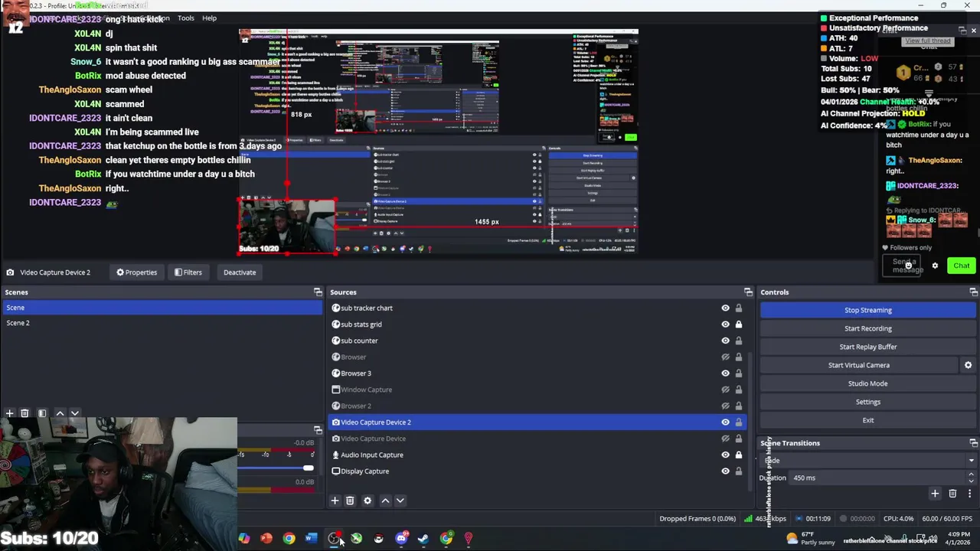Open Filters for selected source
980x551 pixels.
188,272
